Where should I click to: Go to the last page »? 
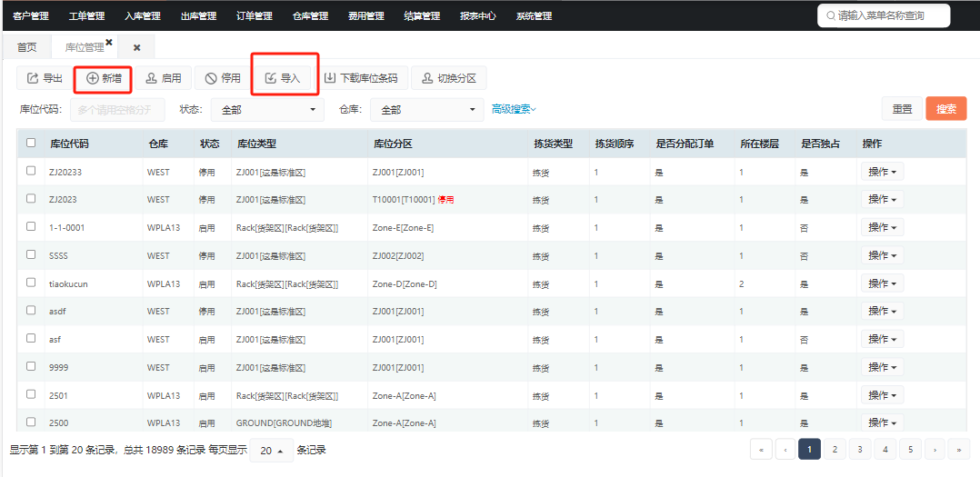point(959,450)
